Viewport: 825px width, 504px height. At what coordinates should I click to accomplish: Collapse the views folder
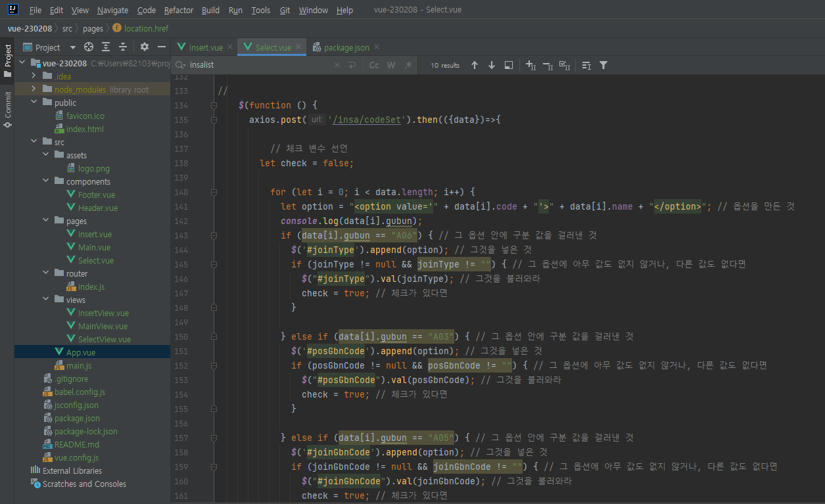45,300
